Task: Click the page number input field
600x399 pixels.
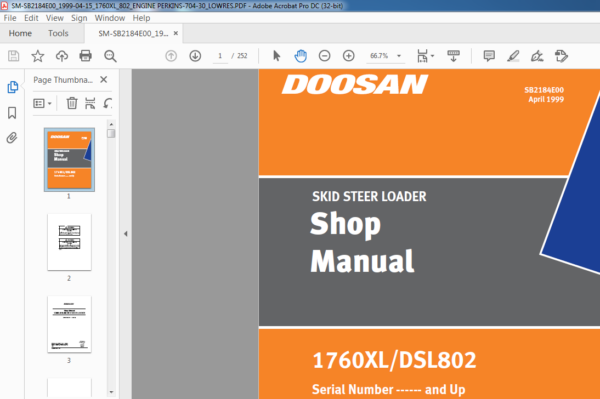Action: tap(220, 56)
